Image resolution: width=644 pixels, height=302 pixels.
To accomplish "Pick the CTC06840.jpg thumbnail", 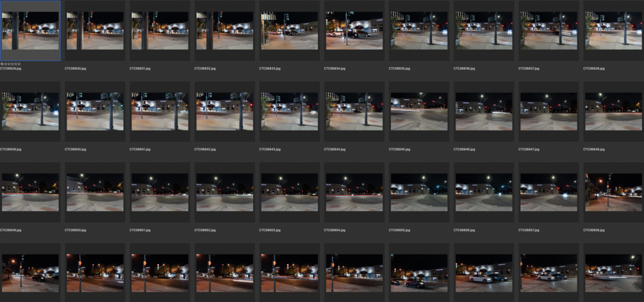I will (95, 111).
